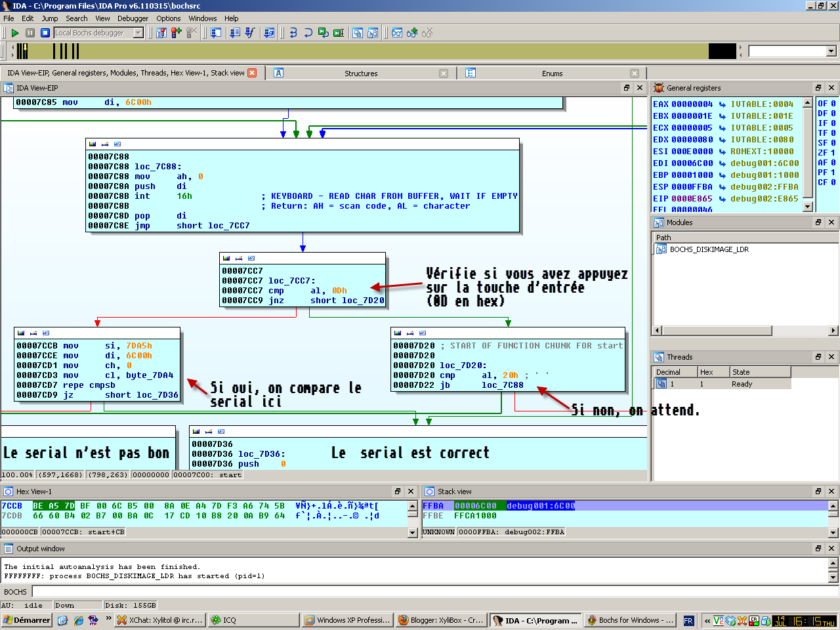Expand hidden system tray icons chevron
840x630 pixels.
point(707,620)
